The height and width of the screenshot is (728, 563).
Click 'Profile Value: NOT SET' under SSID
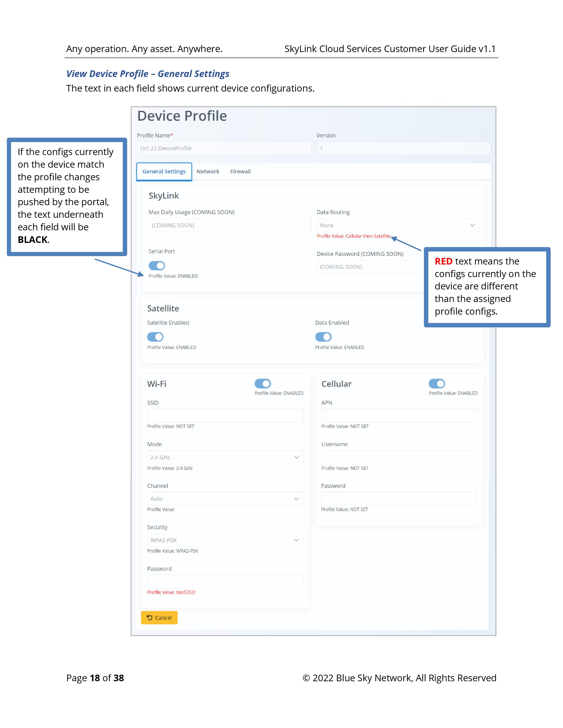coord(170,426)
